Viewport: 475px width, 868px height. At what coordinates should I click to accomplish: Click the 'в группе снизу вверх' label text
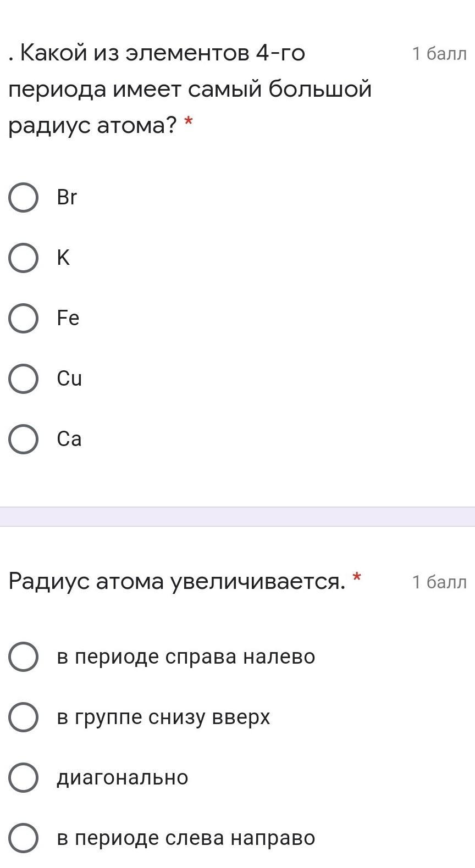tap(164, 717)
